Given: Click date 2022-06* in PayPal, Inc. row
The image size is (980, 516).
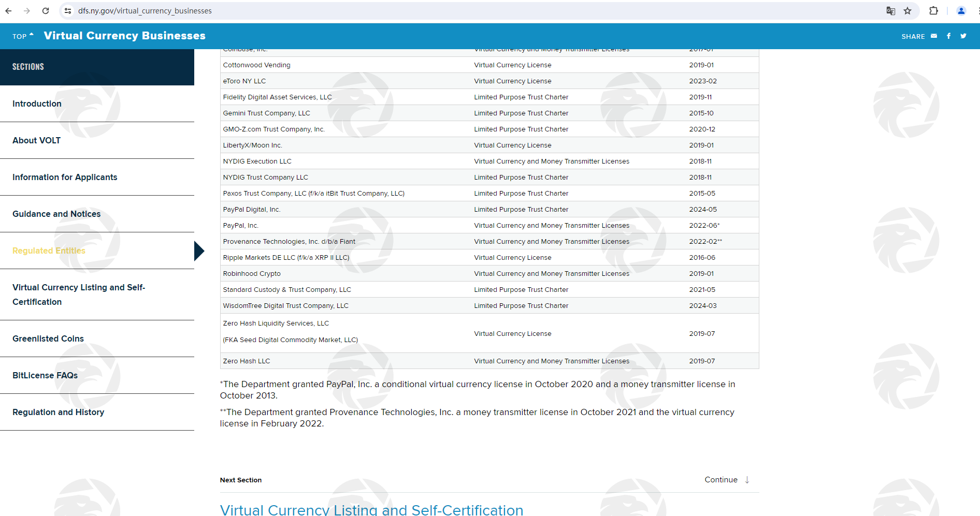Looking at the screenshot, I should coord(704,226).
